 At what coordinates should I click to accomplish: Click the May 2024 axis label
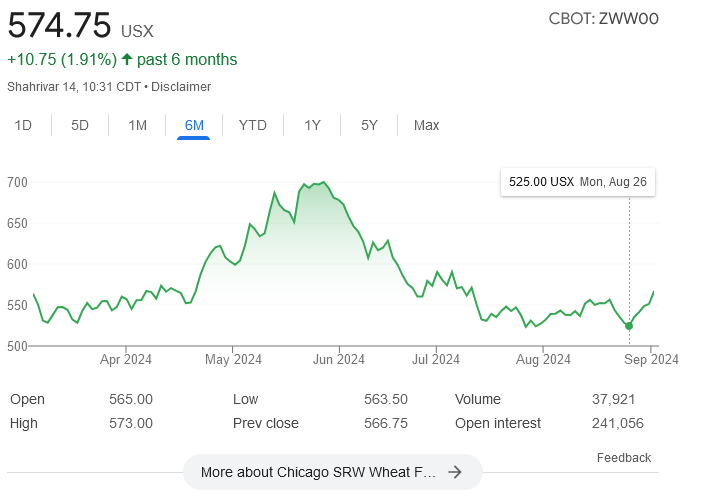pos(233,359)
